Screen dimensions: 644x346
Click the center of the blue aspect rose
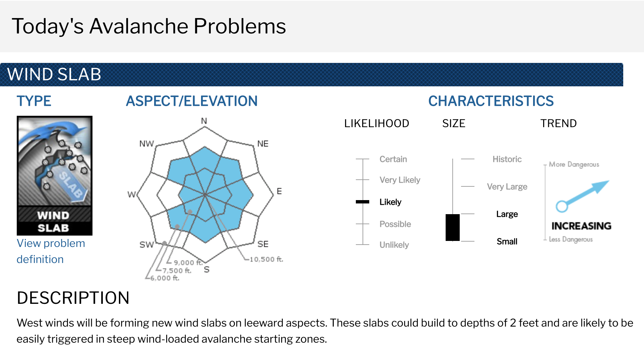(x=205, y=194)
